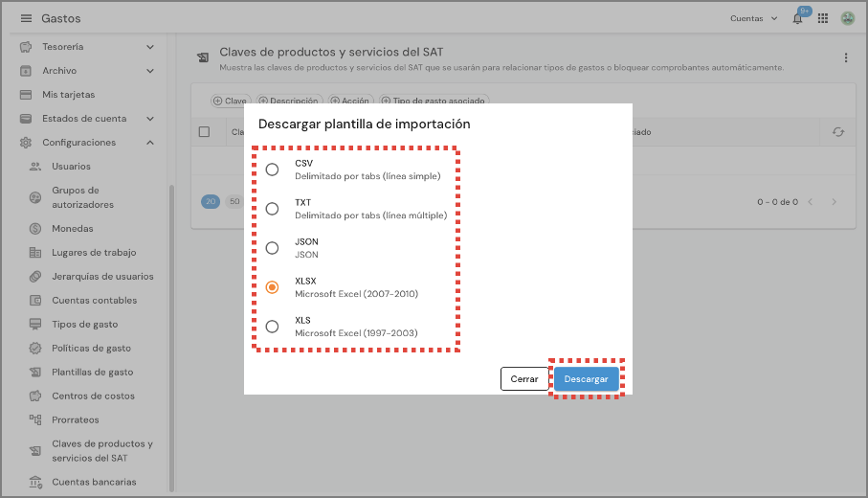Open Tipos de gasto in sidebar

85,324
